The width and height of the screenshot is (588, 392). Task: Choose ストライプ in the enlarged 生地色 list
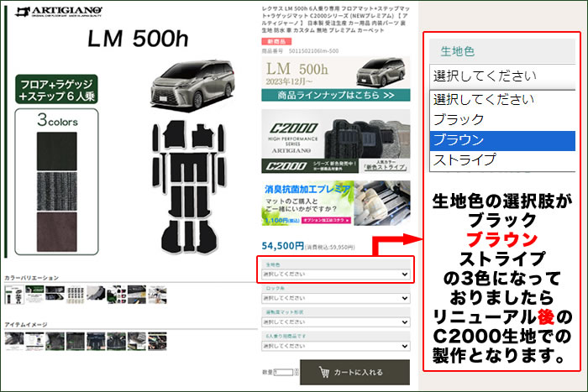click(x=502, y=160)
